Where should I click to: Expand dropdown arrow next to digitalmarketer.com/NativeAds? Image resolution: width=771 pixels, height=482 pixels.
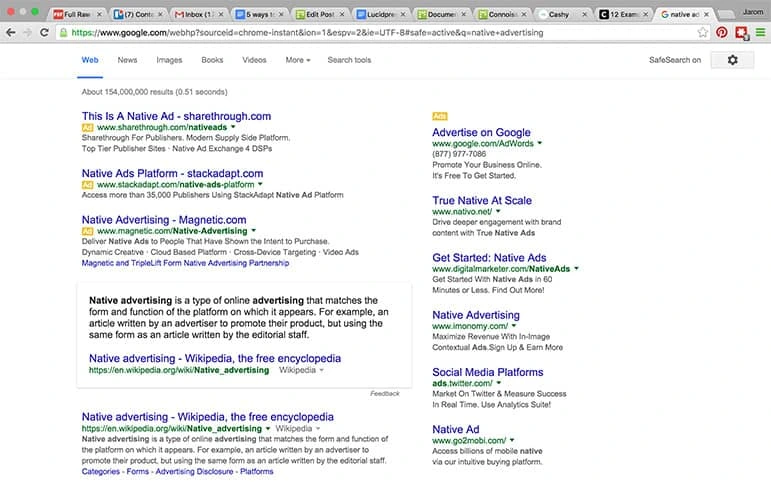576,269
